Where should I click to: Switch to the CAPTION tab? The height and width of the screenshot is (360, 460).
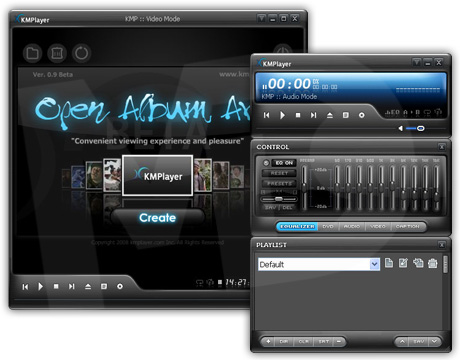tap(408, 226)
